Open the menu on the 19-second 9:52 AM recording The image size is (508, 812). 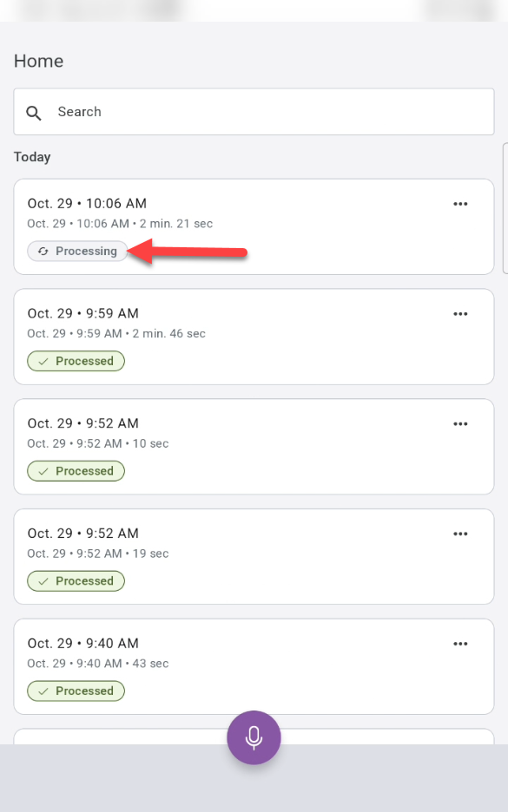point(460,534)
